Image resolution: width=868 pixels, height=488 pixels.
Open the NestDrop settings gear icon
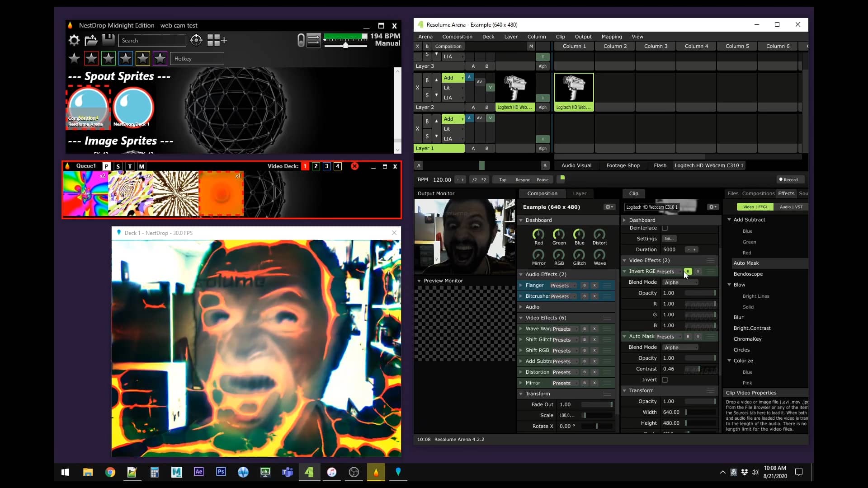[x=74, y=40]
